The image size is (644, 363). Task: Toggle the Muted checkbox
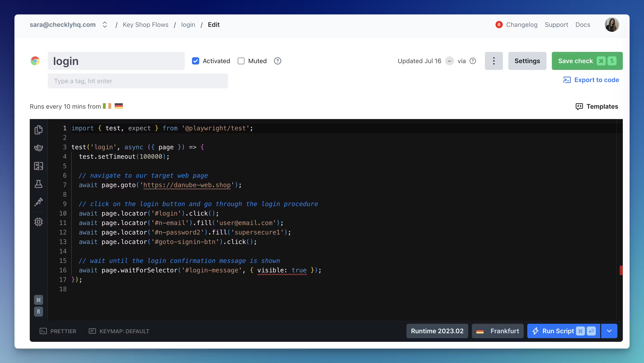(241, 61)
